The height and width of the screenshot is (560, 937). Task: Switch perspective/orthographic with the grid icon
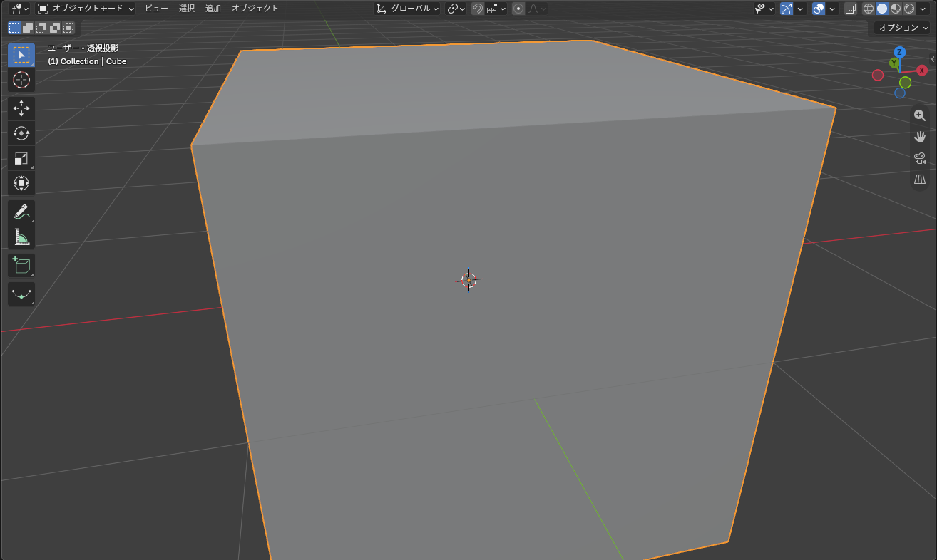920,180
